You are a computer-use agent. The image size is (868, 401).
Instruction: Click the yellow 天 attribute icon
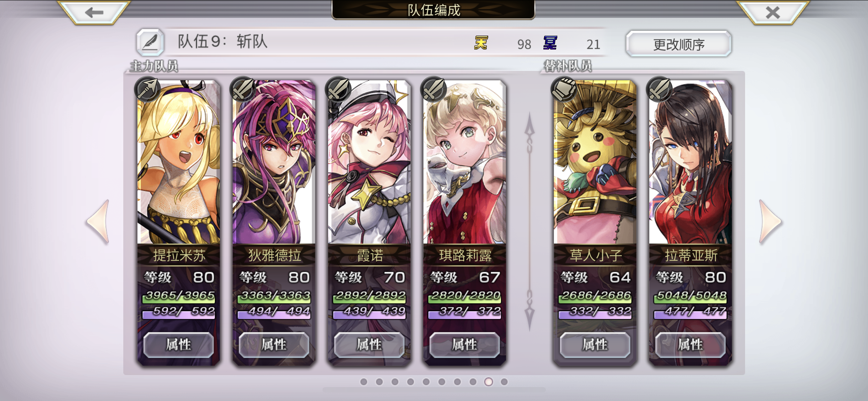[x=481, y=43]
